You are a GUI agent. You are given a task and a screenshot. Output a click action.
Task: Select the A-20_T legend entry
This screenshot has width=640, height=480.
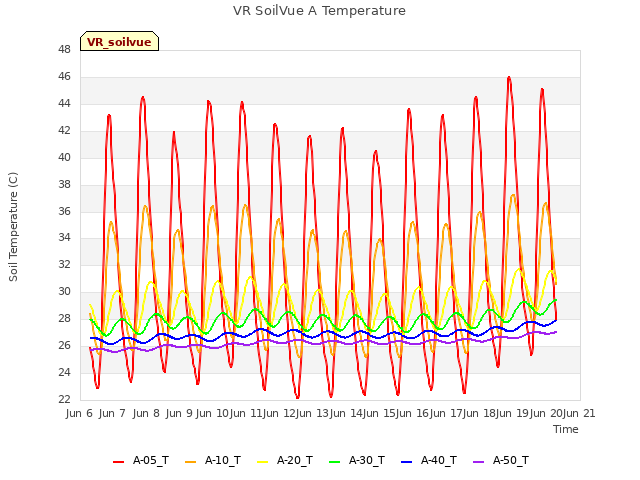[x=285, y=460]
